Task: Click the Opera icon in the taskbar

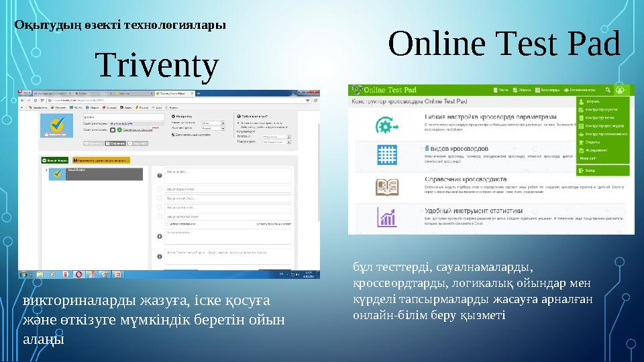Action: [78, 274]
